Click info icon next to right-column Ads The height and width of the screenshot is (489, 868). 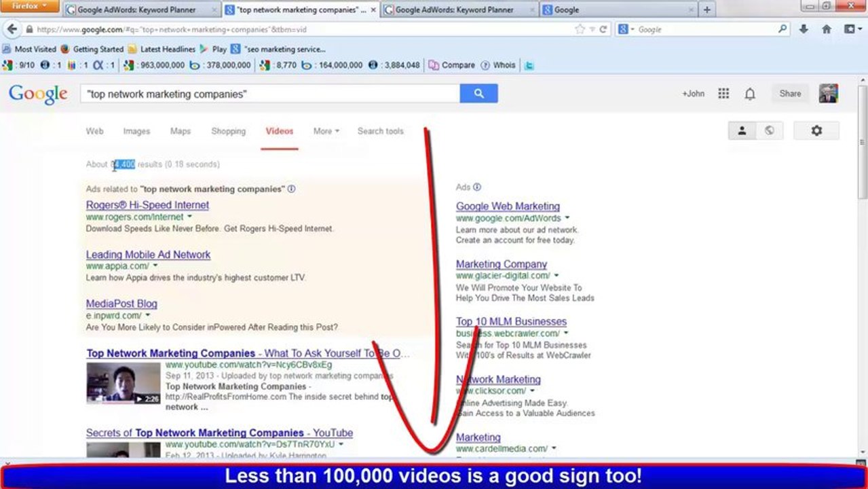[x=477, y=187]
